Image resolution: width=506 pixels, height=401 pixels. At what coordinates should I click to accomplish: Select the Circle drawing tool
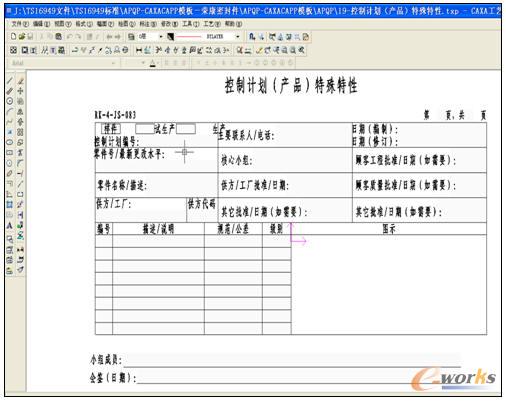tap(10, 101)
